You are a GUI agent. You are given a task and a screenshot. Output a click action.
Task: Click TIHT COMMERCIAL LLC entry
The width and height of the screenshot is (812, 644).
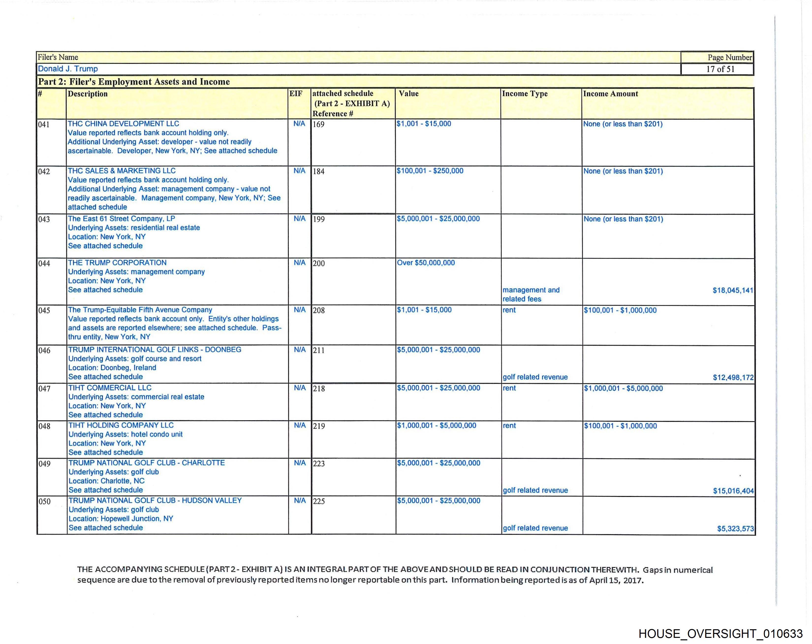click(x=109, y=388)
